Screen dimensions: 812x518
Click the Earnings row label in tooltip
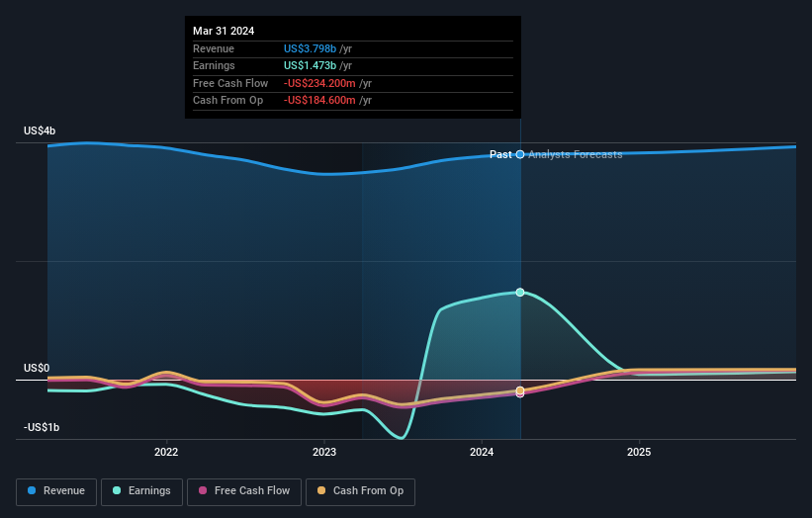[214, 65]
